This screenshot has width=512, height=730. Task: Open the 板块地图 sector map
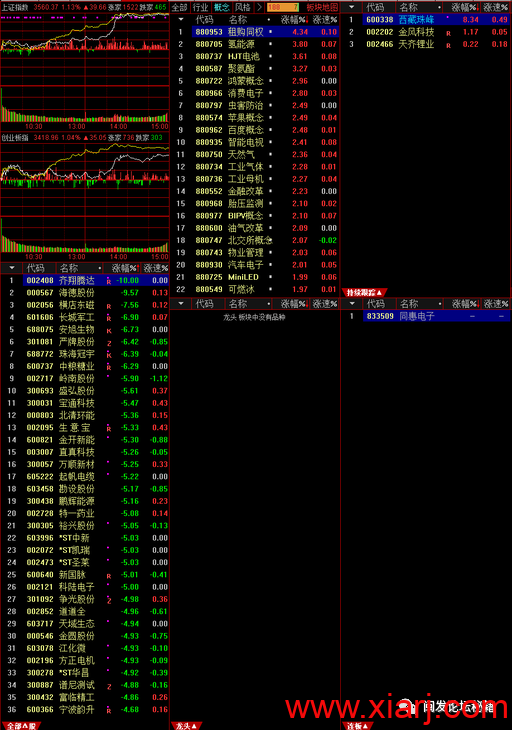322,7
